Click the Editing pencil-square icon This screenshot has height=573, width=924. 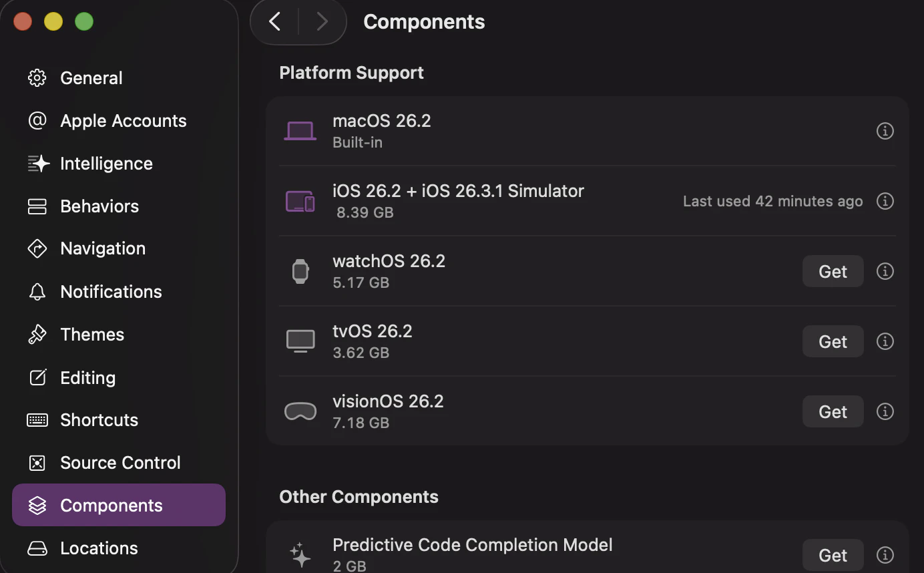point(38,377)
